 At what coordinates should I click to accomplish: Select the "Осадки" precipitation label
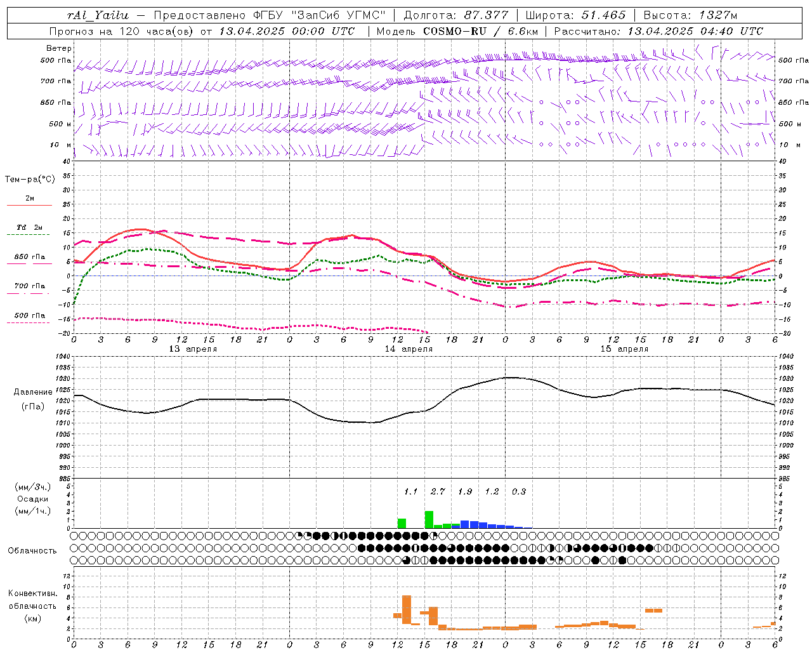point(32,499)
